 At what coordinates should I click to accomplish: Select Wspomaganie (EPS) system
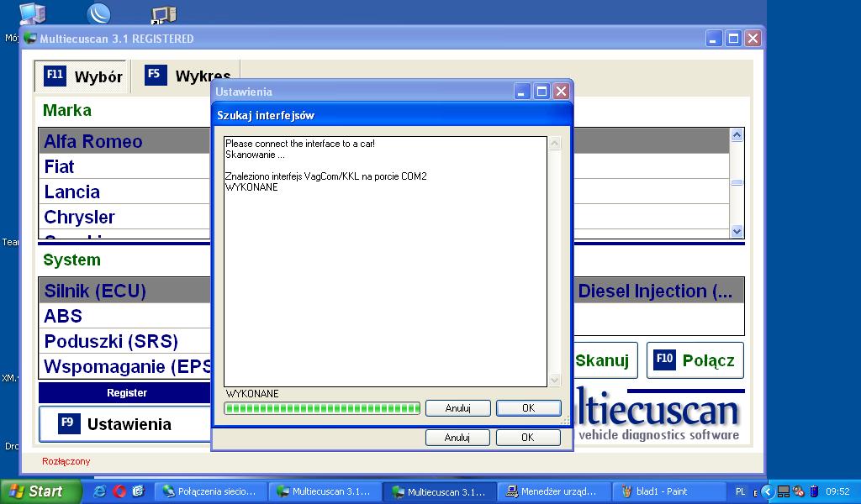(x=124, y=366)
